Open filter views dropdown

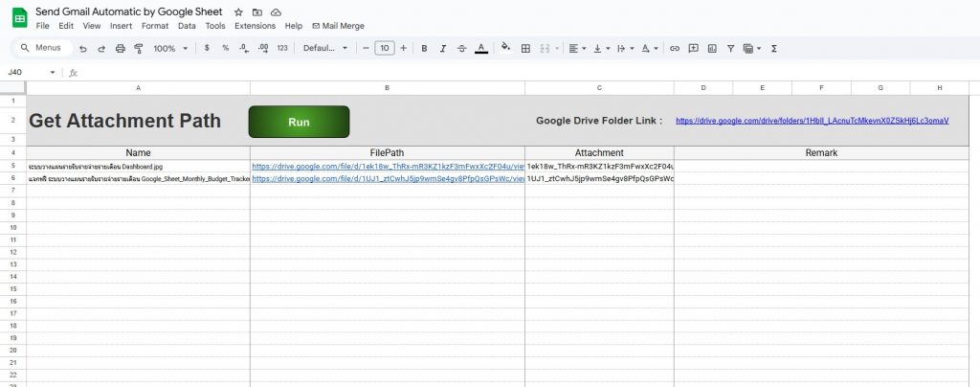click(x=752, y=48)
